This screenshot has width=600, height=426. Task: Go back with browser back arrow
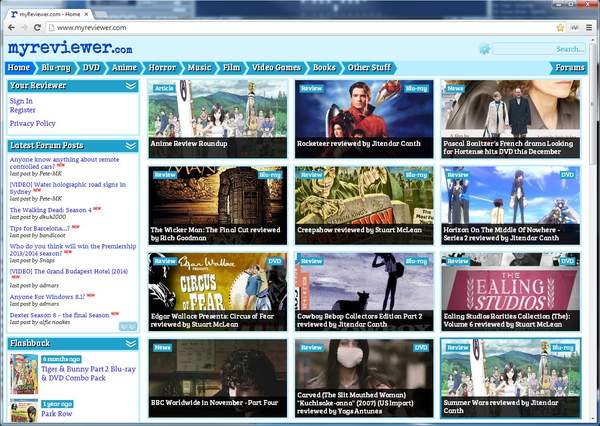coord(11,28)
